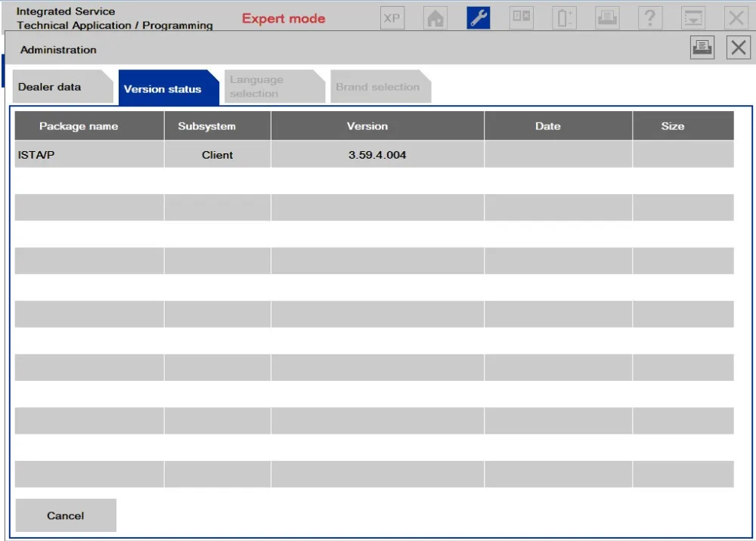
Task: Click the XP mode icon
Action: (392, 18)
